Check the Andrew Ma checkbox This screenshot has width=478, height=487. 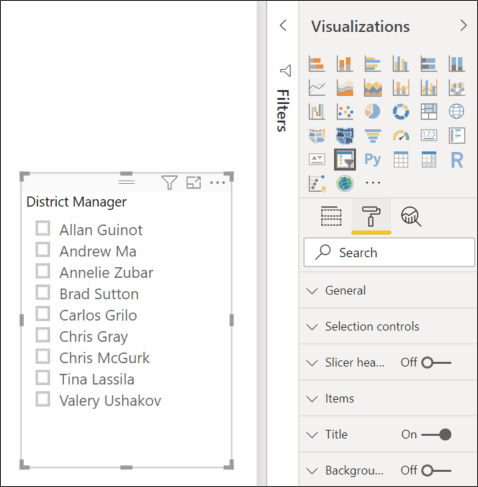(43, 250)
